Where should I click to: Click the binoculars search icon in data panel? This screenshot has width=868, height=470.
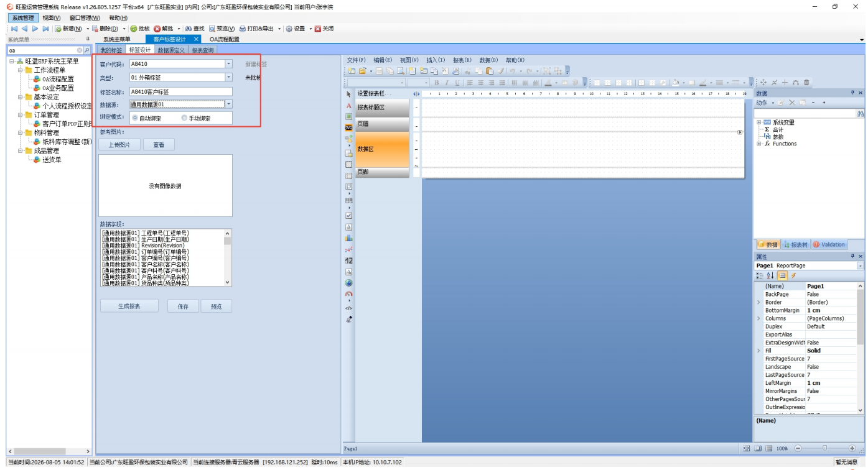pos(860,114)
